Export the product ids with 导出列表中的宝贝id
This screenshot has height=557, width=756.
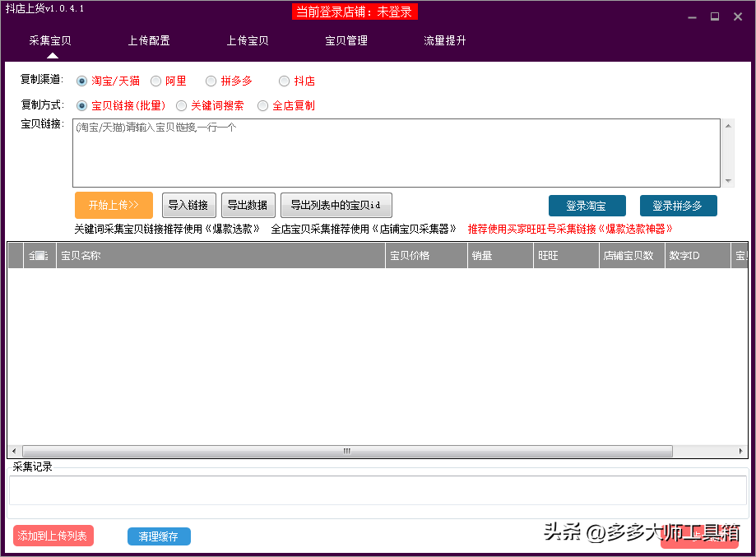pos(336,205)
